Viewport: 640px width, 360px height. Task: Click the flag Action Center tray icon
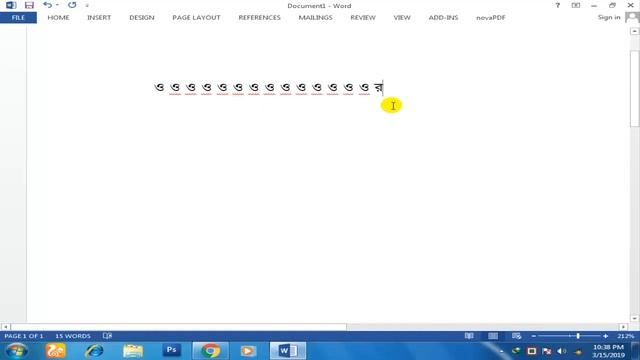[547, 351]
